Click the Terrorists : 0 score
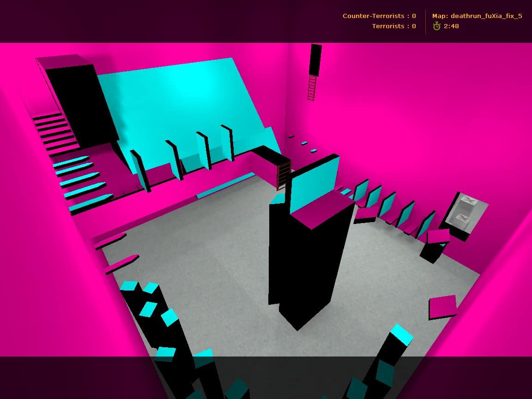Image resolution: width=532 pixels, height=399 pixels. pos(394,26)
